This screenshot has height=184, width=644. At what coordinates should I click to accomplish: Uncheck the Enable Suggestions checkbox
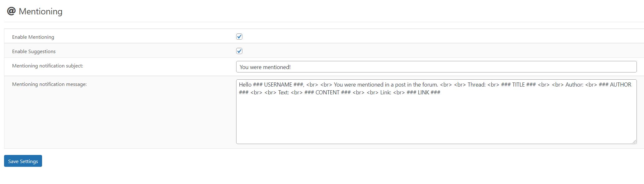tap(239, 51)
